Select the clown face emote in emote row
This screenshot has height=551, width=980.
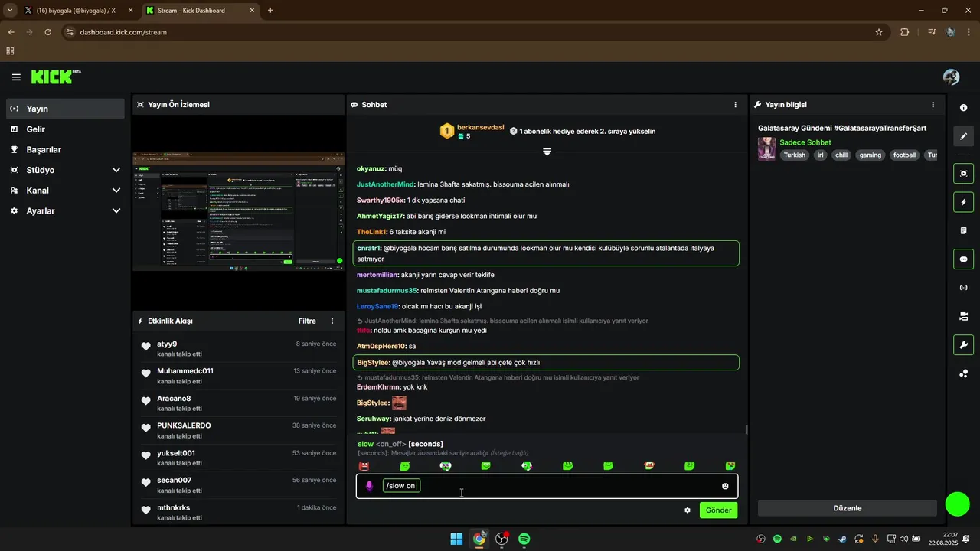tap(446, 466)
